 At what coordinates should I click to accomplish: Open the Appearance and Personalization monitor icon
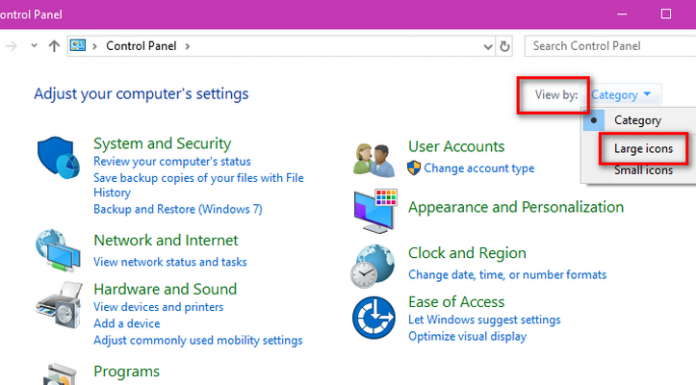[x=375, y=211]
